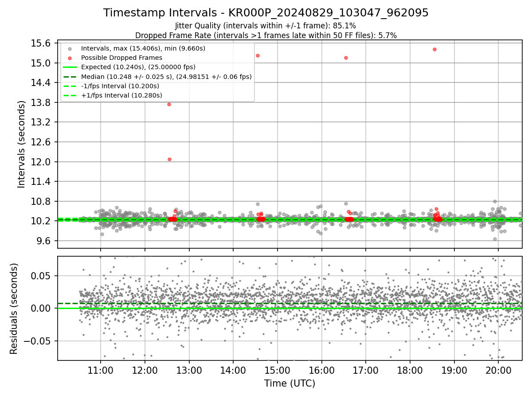Click the 12.0 y-axis tick label
Viewport: 532px width, 399px height.
(x=41, y=162)
